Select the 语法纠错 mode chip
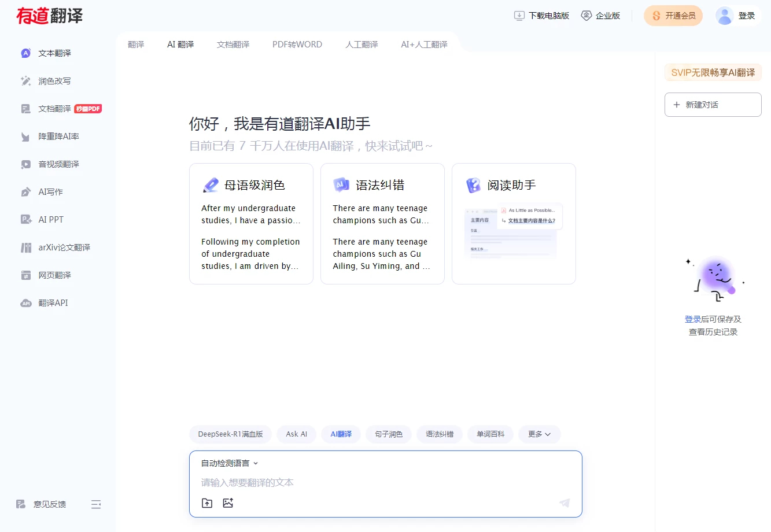Image resolution: width=771 pixels, height=532 pixels. click(440, 434)
